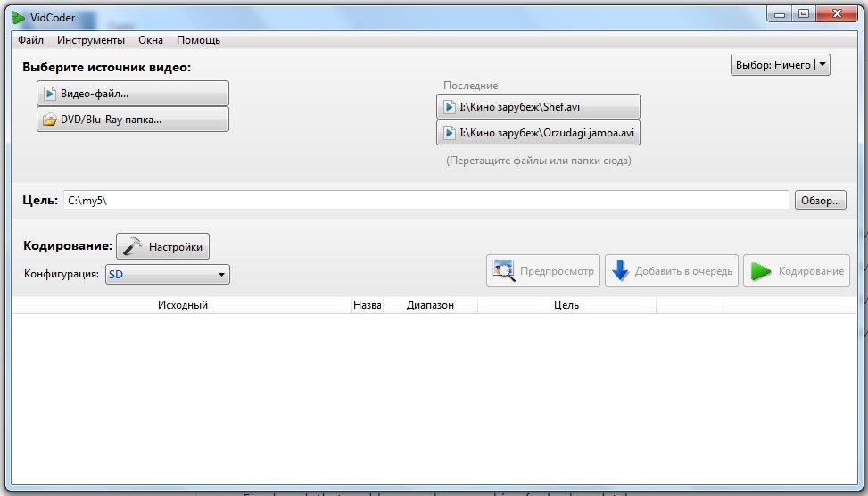Open the Инструменты menu
868x496 pixels.
point(91,40)
